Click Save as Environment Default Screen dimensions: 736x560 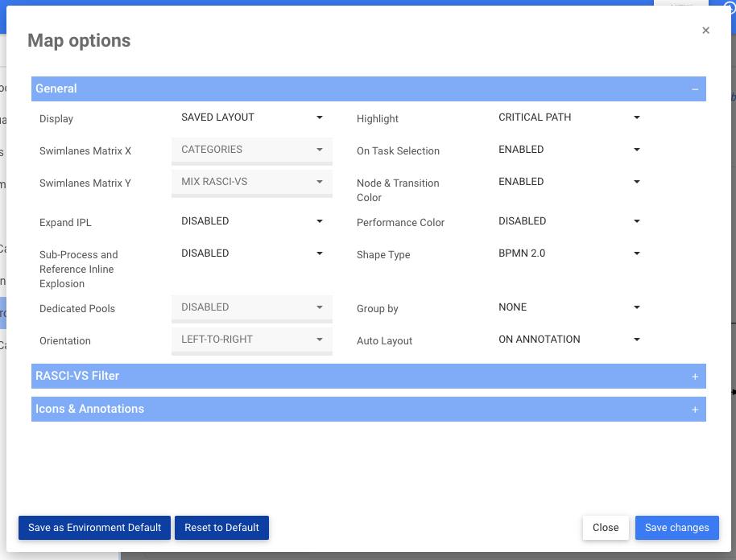coord(93,528)
